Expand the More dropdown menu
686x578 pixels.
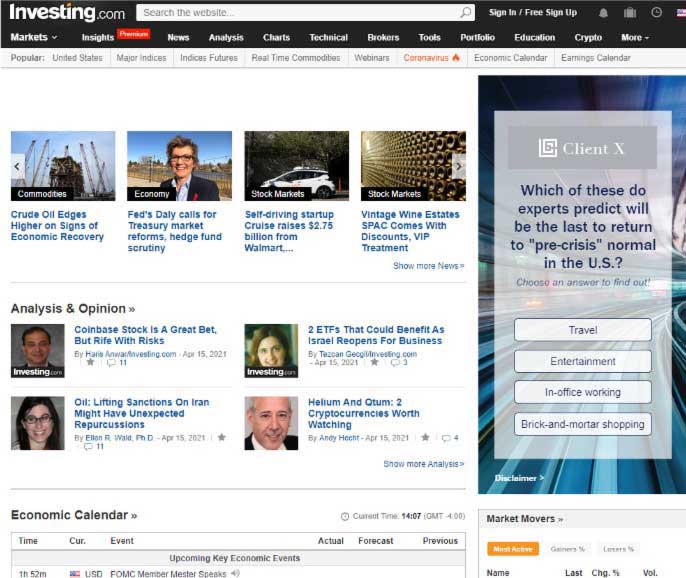pos(635,38)
